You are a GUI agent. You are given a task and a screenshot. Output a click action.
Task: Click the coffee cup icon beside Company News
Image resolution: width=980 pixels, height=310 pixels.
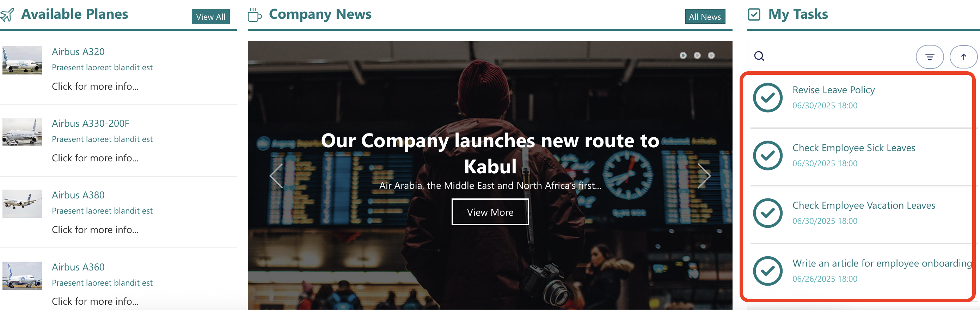pos(255,15)
